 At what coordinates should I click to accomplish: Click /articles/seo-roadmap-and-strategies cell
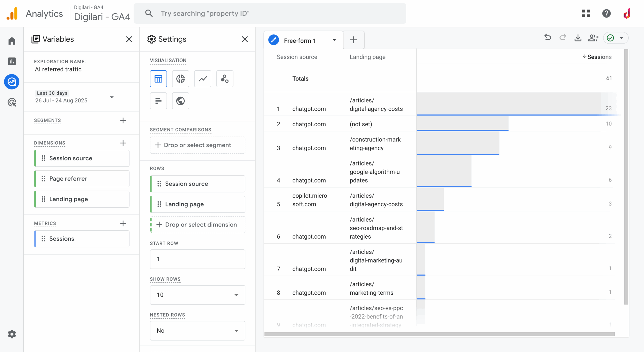point(376,228)
